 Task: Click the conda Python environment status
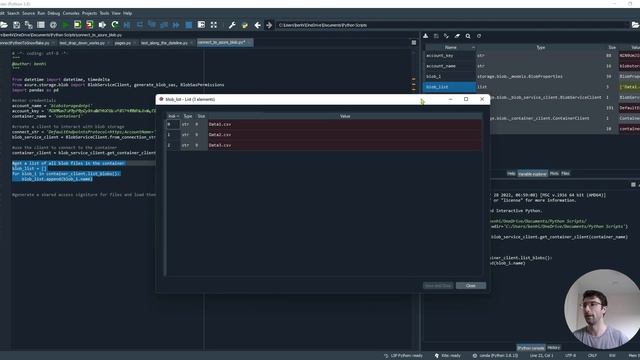click(495, 356)
